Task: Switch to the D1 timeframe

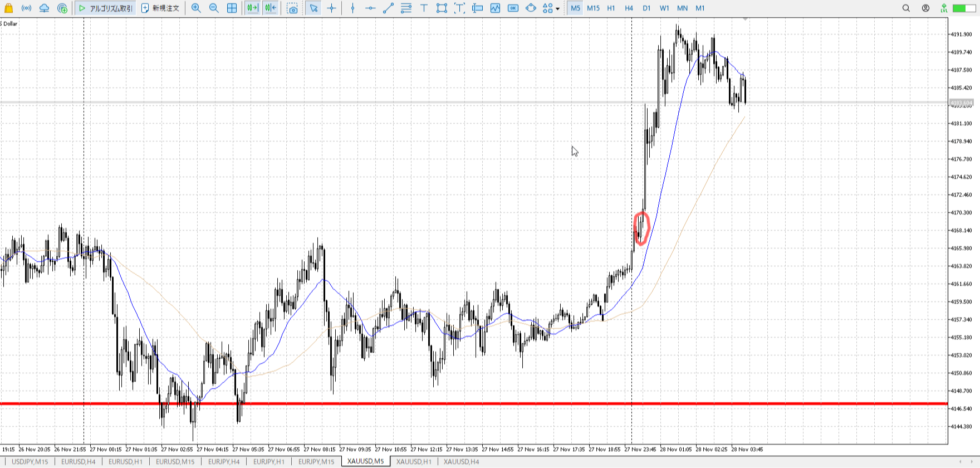Action: click(646, 8)
